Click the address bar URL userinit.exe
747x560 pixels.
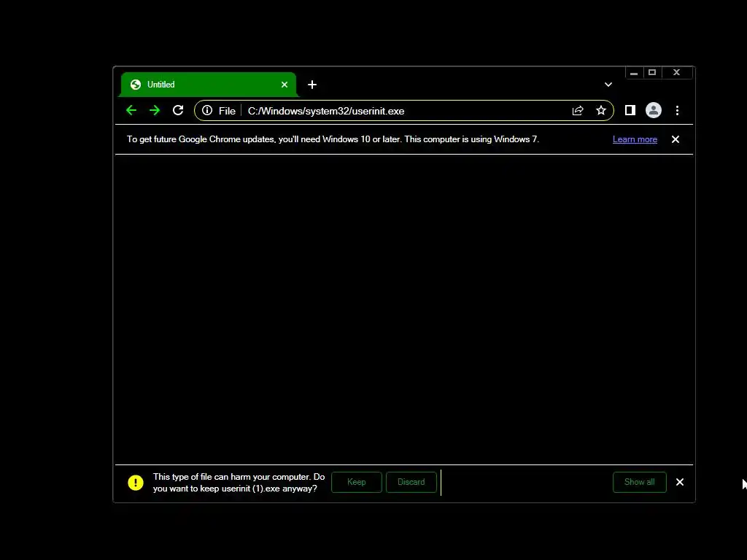[326, 111]
